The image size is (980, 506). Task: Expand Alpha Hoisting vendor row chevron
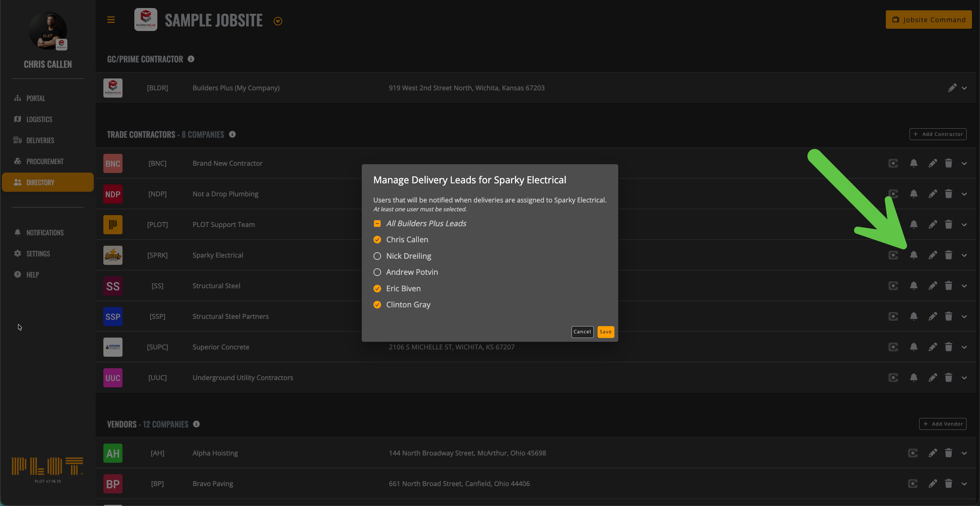[x=964, y=453]
